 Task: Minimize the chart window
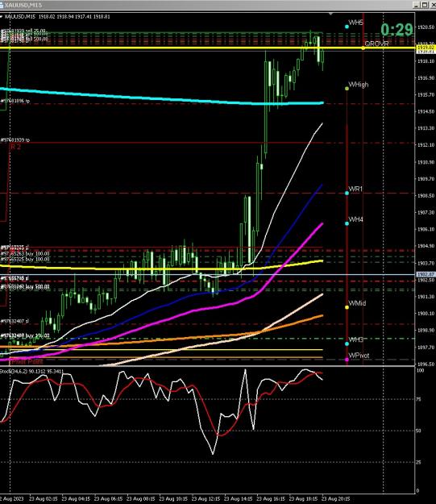click(x=417, y=5)
